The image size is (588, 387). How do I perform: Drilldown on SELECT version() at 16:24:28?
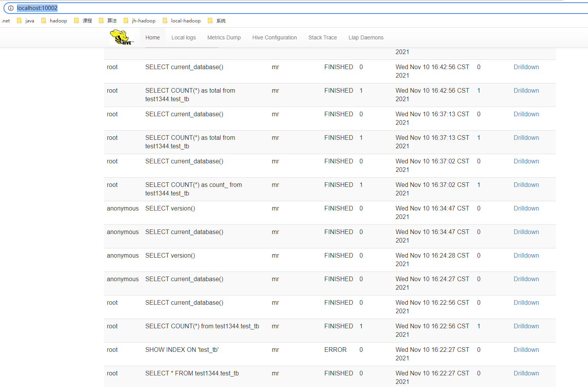point(526,256)
